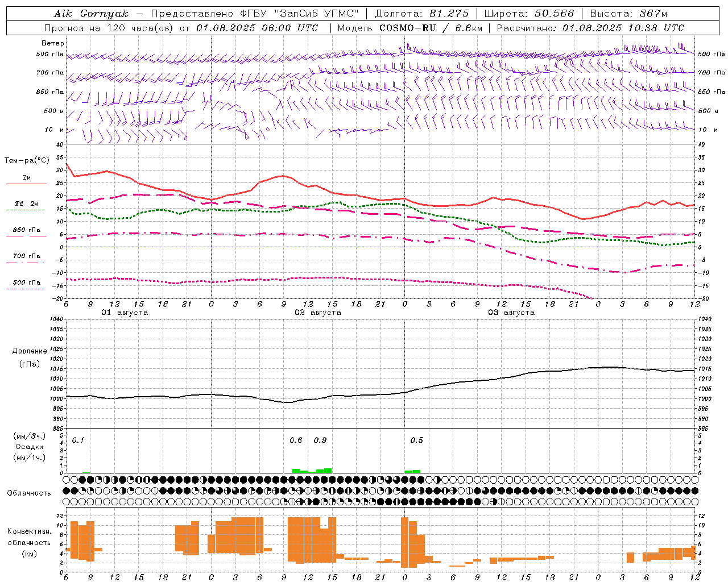Screen dimensions: 728x582
Task: Select the forecast start 01.08.2025 06:00 UTC
Action: (258, 28)
